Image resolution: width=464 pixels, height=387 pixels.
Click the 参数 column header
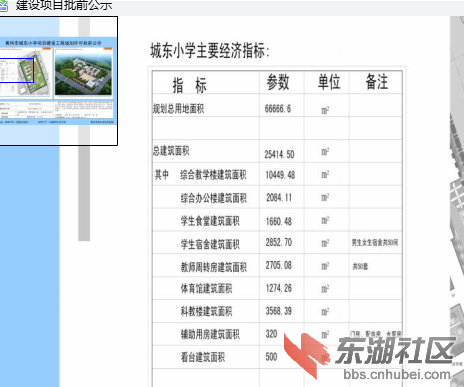pos(278,82)
